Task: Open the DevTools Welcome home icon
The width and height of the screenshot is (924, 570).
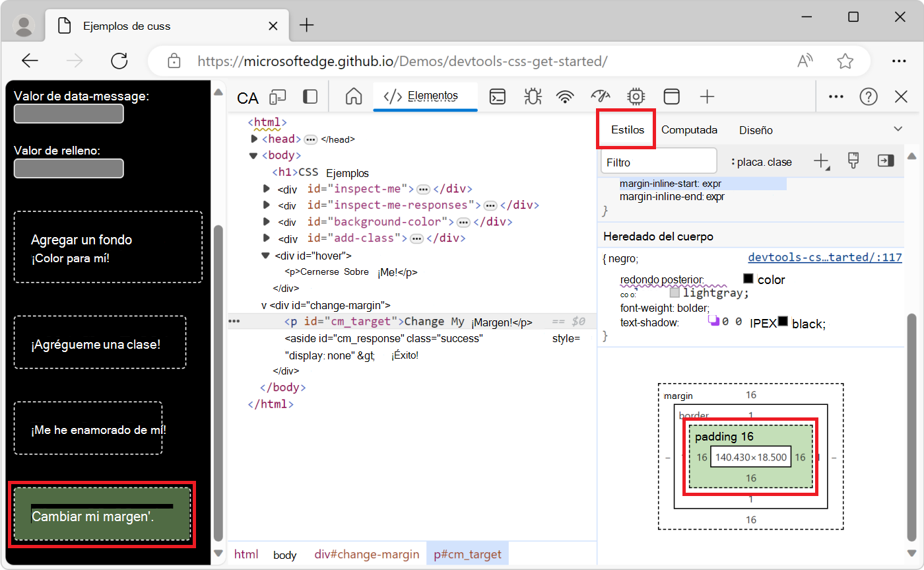Action: click(x=354, y=96)
